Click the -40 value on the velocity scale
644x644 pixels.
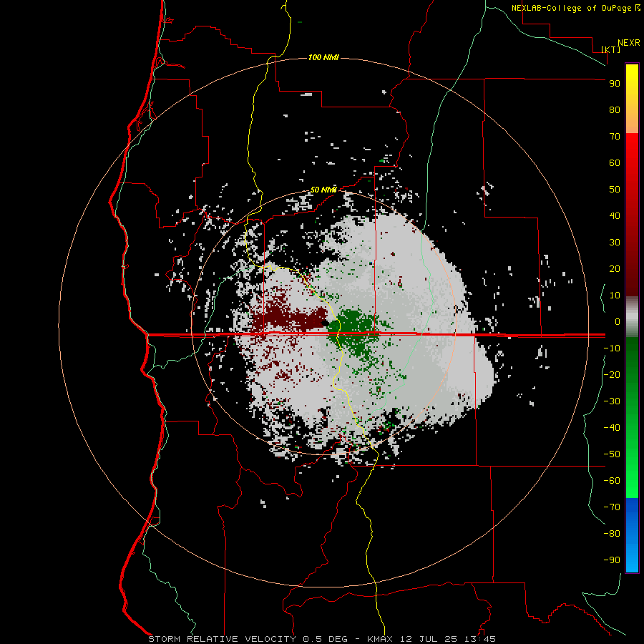pos(612,428)
